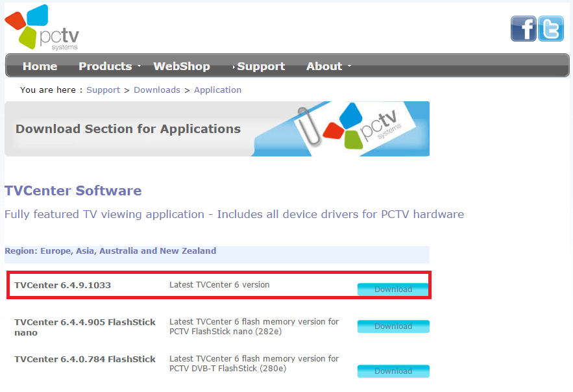Follow the Support breadcrumb link

click(103, 90)
